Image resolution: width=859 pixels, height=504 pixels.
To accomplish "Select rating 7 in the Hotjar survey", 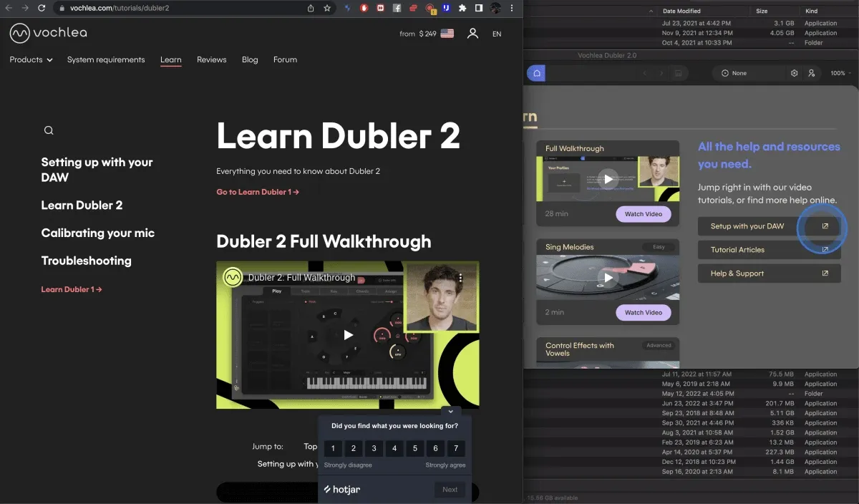I will point(456,449).
